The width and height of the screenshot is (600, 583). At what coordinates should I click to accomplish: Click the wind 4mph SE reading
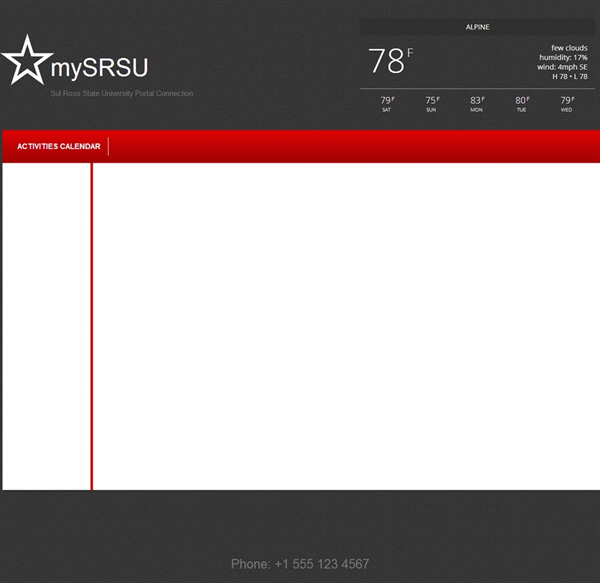[562, 67]
